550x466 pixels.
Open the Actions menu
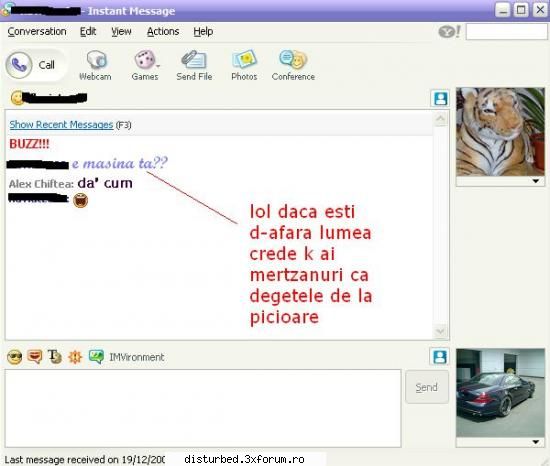coord(163,32)
